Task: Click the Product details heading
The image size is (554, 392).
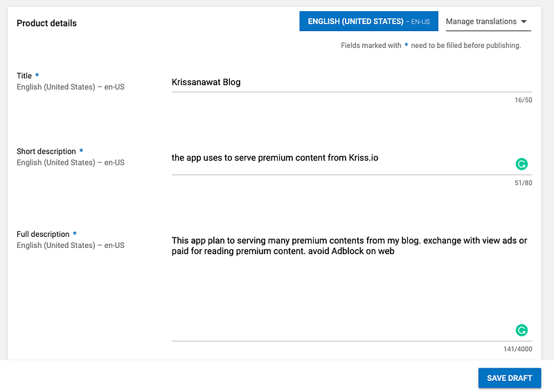Action: point(46,23)
